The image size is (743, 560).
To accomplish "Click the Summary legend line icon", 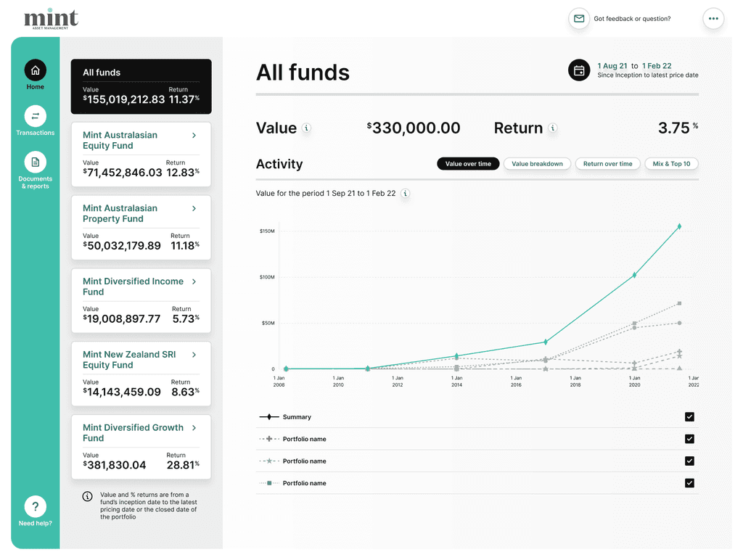I will (x=268, y=417).
